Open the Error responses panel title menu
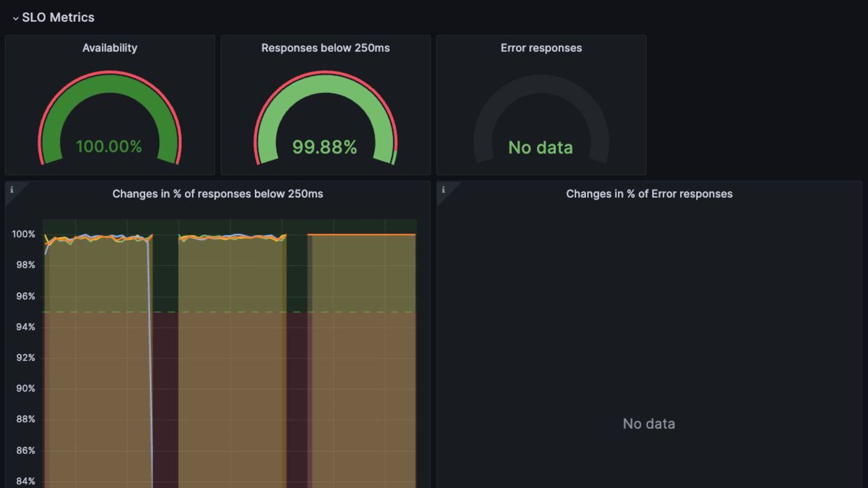The width and height of the screenshot is (868, 488). pos(541,48)
